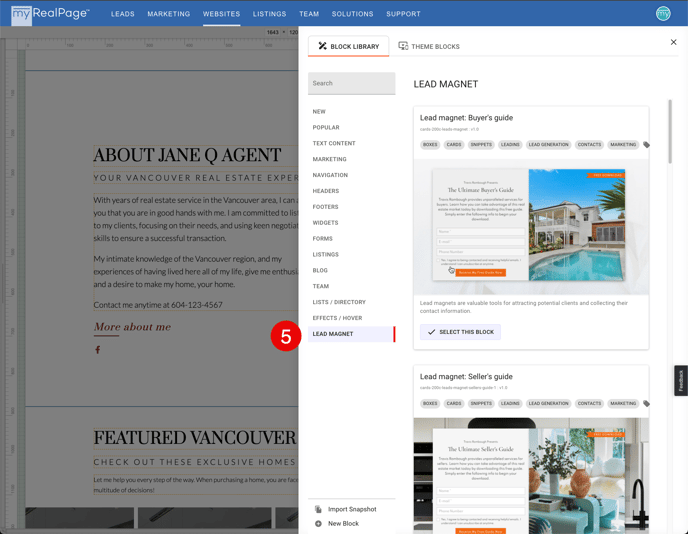Open the Listings menu in top navigation
This screenshot has width=688, height=534.
click(269, 14)
